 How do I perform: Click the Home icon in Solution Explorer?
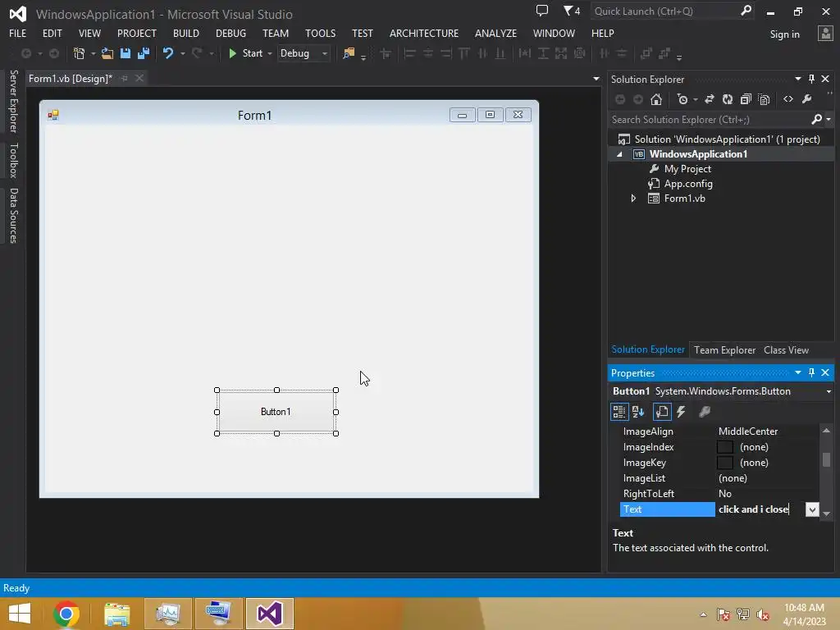(655, 99)
